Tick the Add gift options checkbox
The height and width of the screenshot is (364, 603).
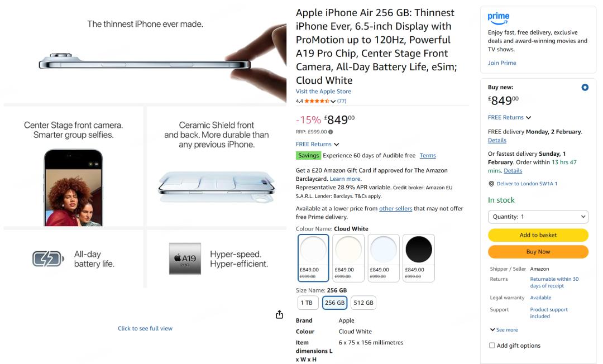[492, 346]
